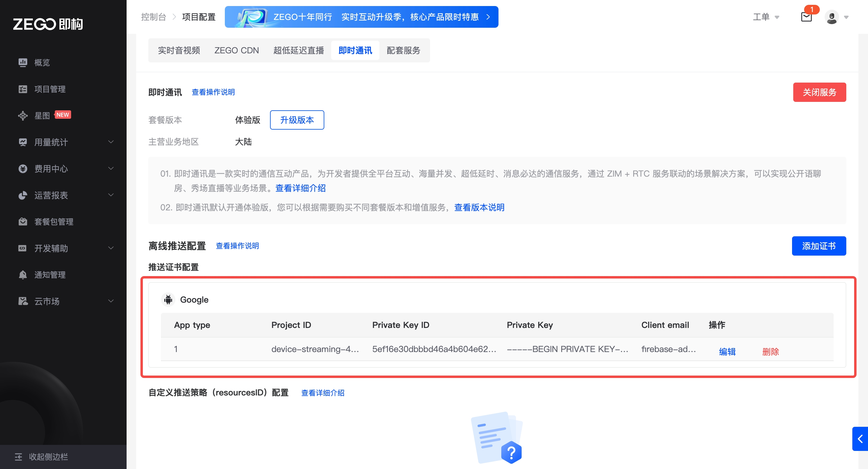This screenshot has height=469, width=868.
Task: Click 收起侧边栏 text at sidebar bottom
Action: click(49, 457)
